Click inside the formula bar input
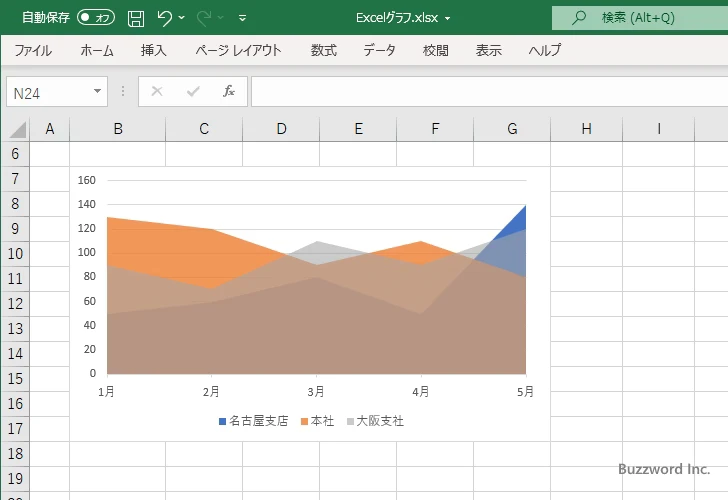The width and height of the screenshot is (728, 500). point(489,92)
